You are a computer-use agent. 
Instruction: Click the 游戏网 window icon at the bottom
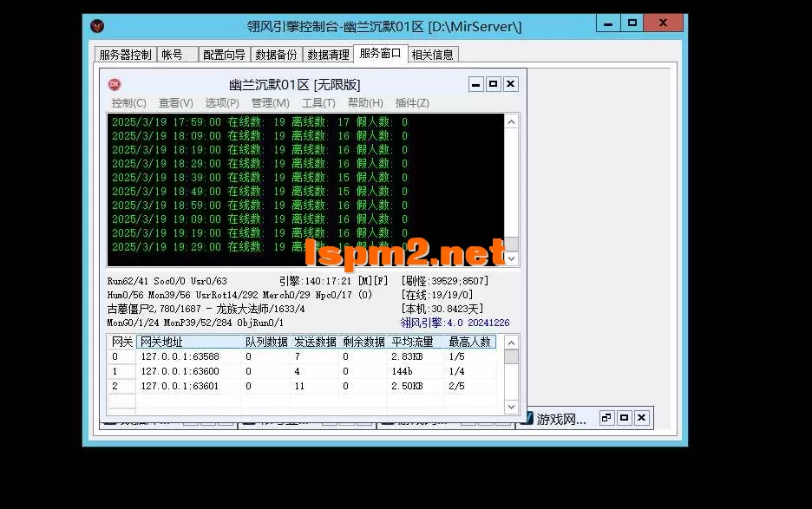click(526, 420)
